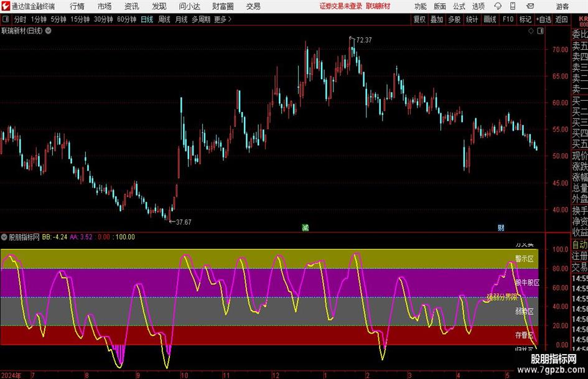Click the 多股 toolbar button

click(x=454, y=19)
